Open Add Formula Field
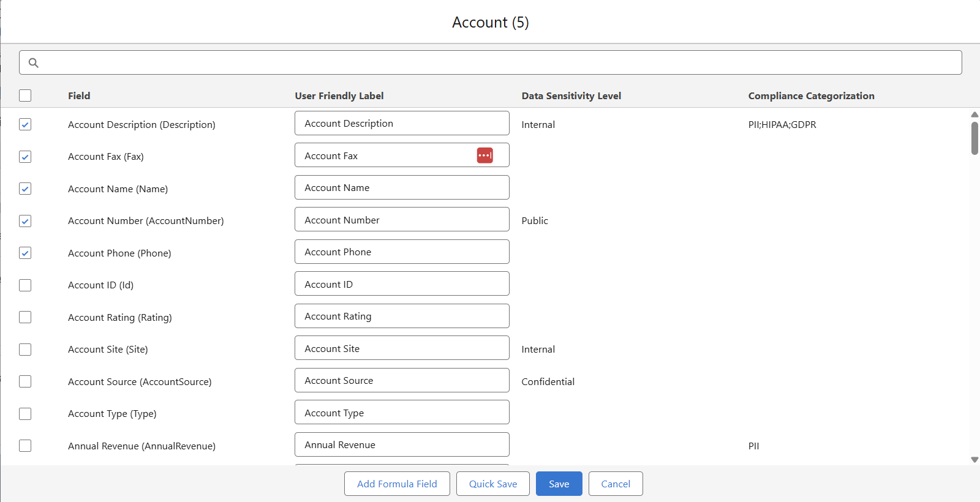The height and width of the screenshot is (502, 980). click(x=397, y=484)
